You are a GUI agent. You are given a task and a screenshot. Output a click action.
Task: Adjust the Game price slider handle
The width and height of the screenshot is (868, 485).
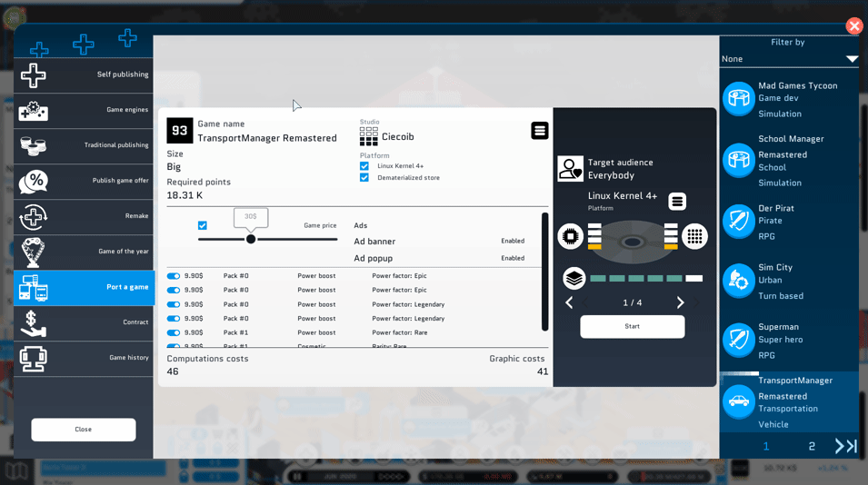click(x=251, y=239)
